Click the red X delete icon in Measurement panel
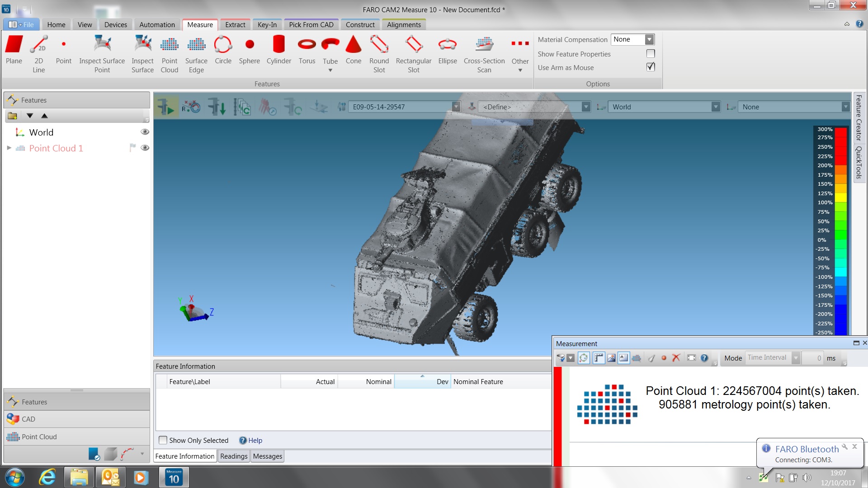The height and width of the screenshot is (488, 868). click(676, 358)
